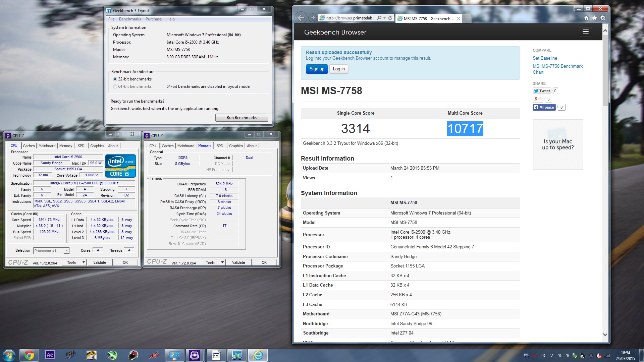Viewport: 644px width, 362px height.
Task: Click Internet Explorer Forward arrow button
Action: (x=313, y=18)
